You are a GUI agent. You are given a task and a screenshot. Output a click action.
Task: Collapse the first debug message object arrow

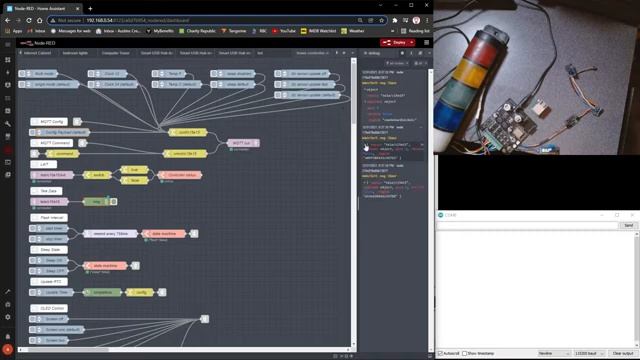click(x=364, y=89)
